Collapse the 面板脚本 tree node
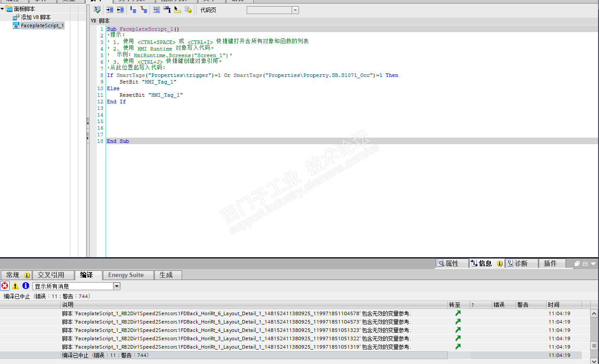599x364 pixels. [3, 9]
